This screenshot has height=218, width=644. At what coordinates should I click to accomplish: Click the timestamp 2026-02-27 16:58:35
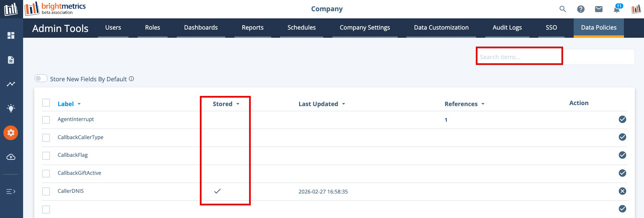tap(323, 192)
